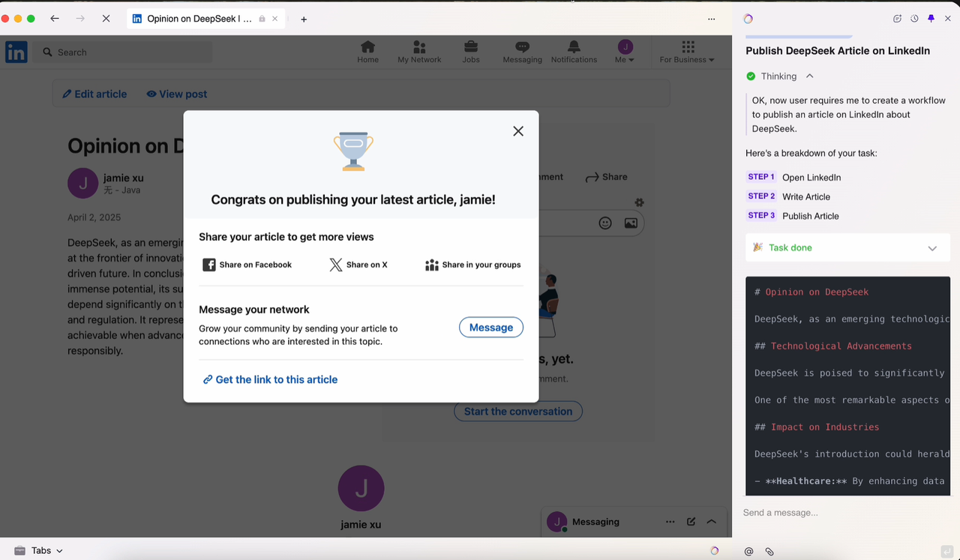
Task: Expand the For Business grid menu
Action: pos(687,52)
